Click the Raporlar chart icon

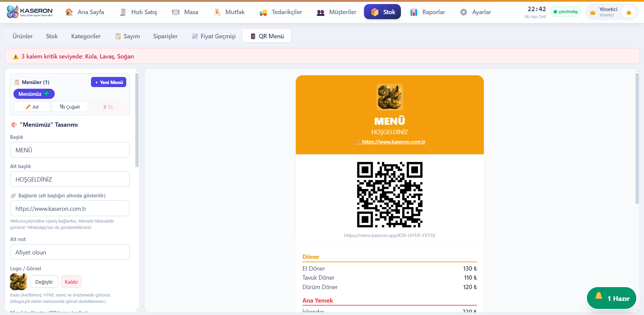point(414,12)
